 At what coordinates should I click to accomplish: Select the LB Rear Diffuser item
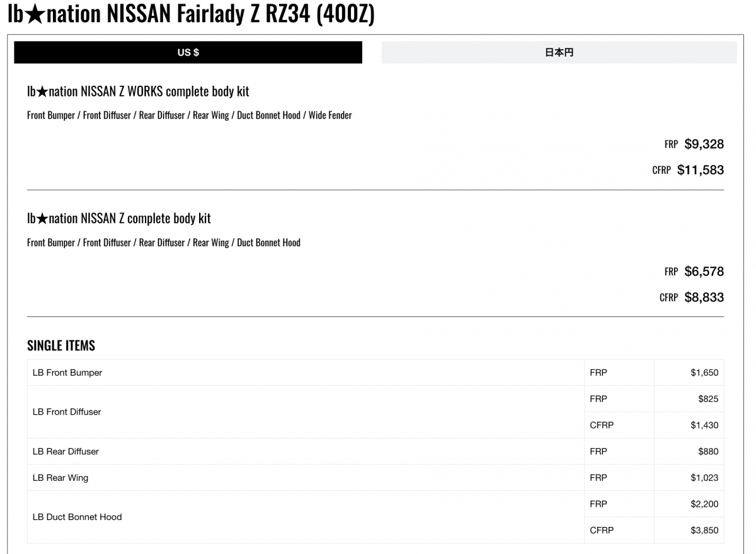click(66, 452)
